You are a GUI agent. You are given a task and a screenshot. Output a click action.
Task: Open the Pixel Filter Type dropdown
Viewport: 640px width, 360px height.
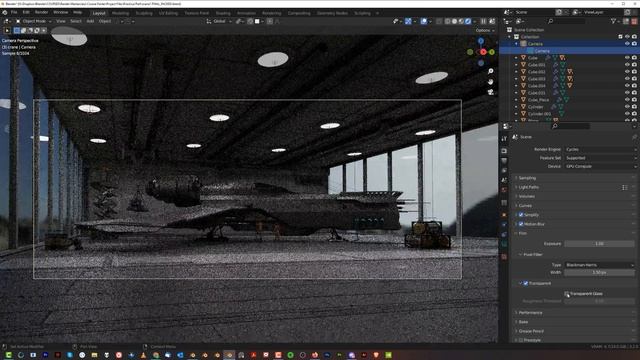599,265
